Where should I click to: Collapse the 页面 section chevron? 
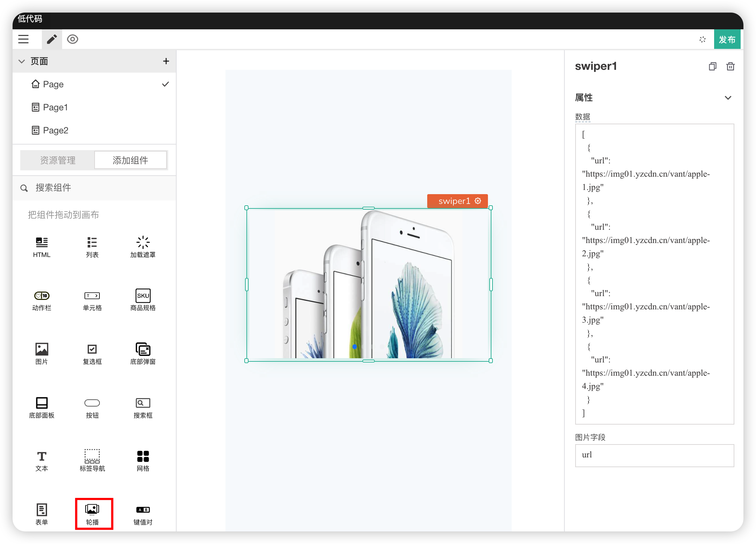[x=22, y=61]
